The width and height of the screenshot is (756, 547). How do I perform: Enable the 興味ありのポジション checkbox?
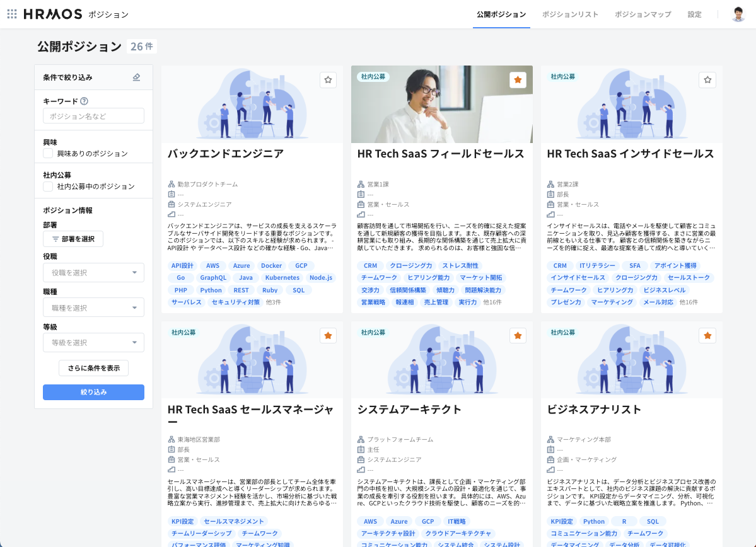(x=48, y=154)
